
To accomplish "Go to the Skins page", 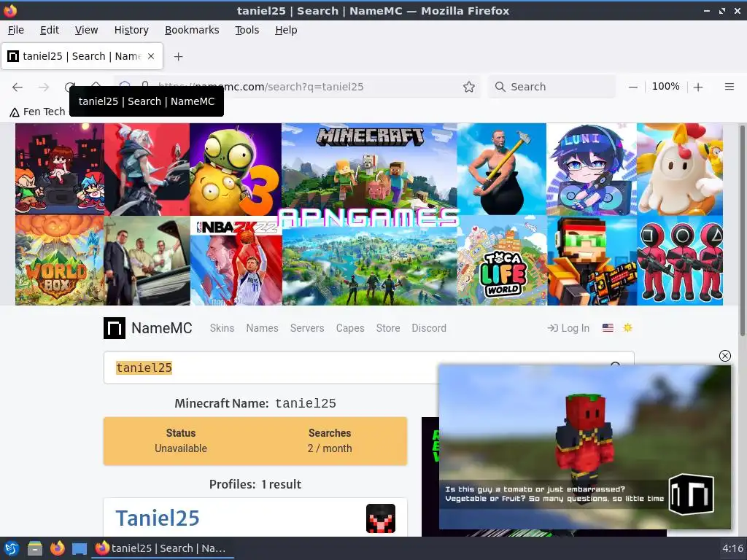I will pos(222,328).
